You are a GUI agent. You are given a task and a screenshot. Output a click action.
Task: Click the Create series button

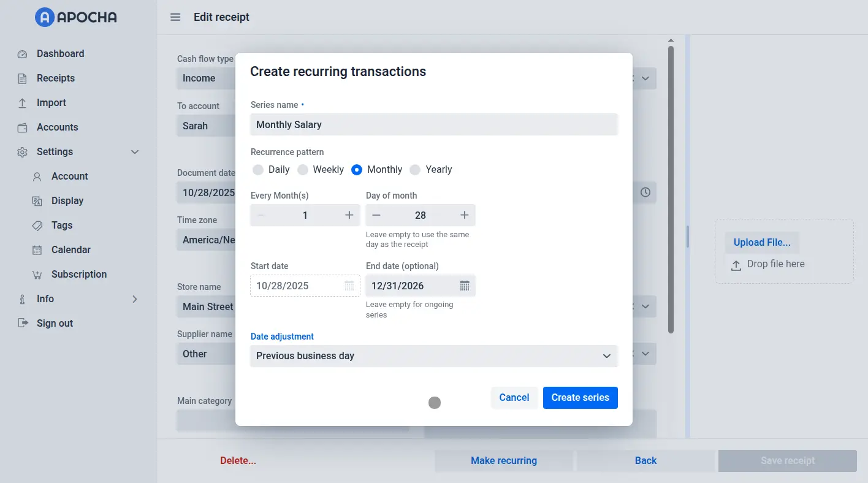[580, 398]
